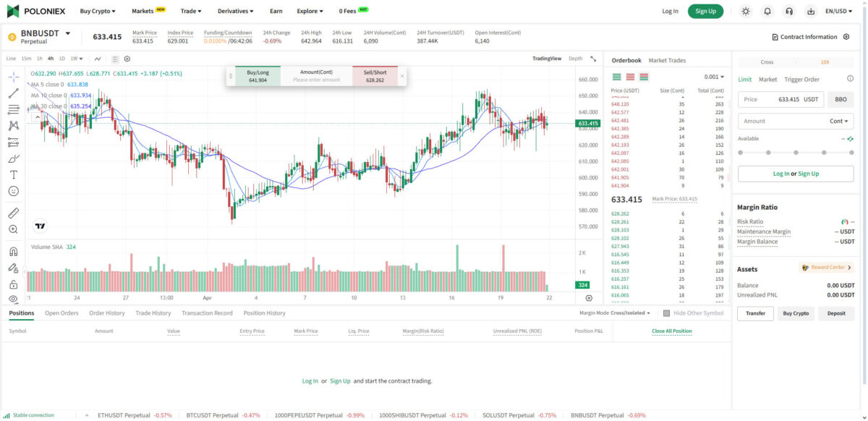Expand the BNBUSDT symbol selector
Viewport: 868px width, 421px height.
coord(68,33)
